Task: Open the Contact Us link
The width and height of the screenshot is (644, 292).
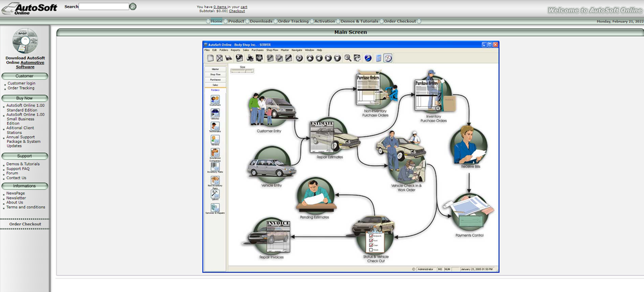Action: (x=17, y=178)
